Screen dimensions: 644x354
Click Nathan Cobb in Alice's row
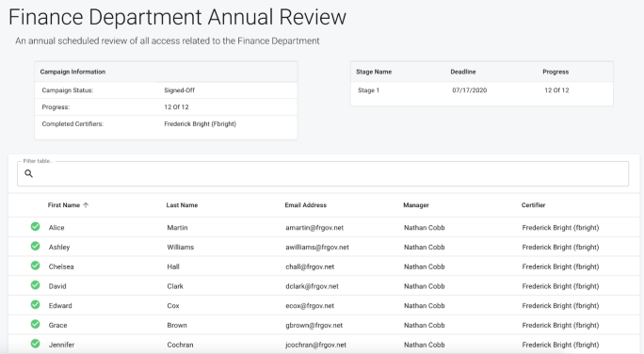pyautogui.click(x=425, y=228)
